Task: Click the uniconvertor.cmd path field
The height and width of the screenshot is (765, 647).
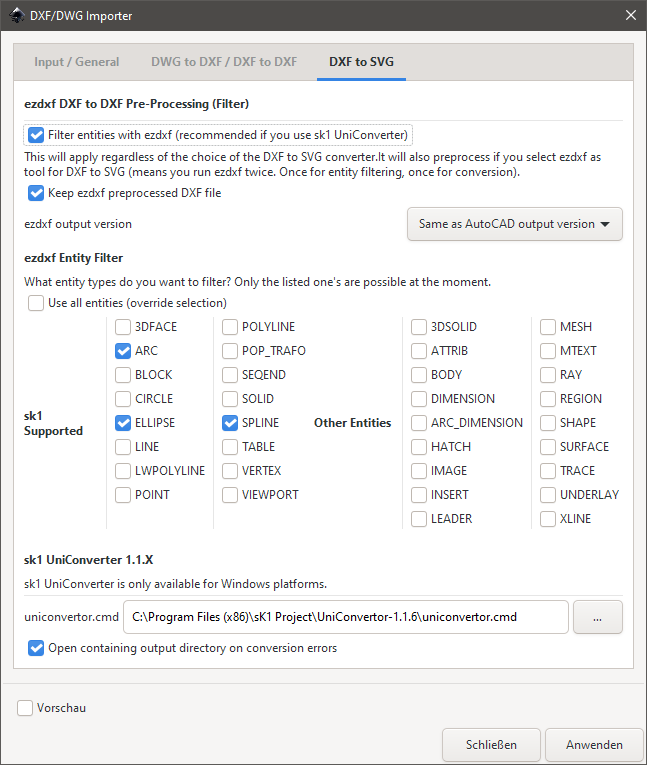Action: click(346, 617)
